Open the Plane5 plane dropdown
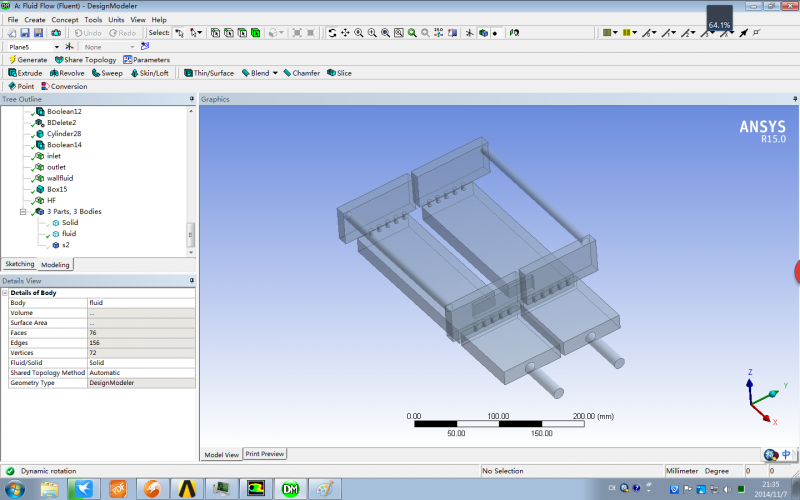 coord(56,46)
